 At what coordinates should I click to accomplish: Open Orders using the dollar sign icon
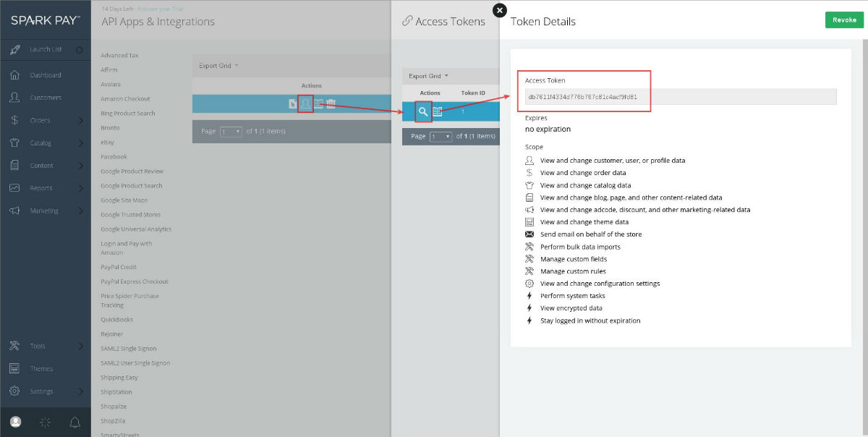(x=15, y=120)
